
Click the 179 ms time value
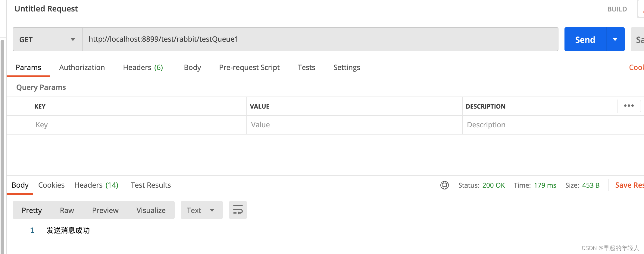tap(545, 185)
